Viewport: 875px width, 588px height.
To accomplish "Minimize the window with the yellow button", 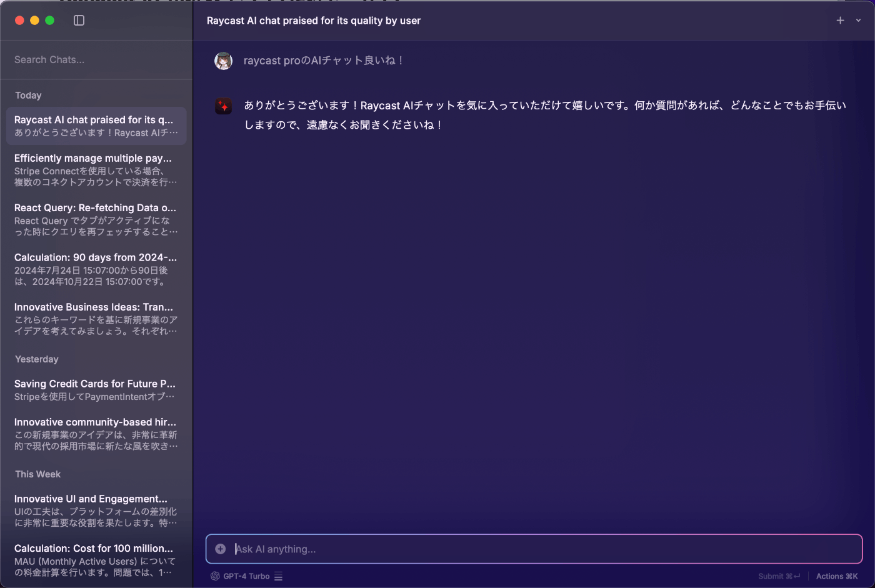I will (34, 21).
